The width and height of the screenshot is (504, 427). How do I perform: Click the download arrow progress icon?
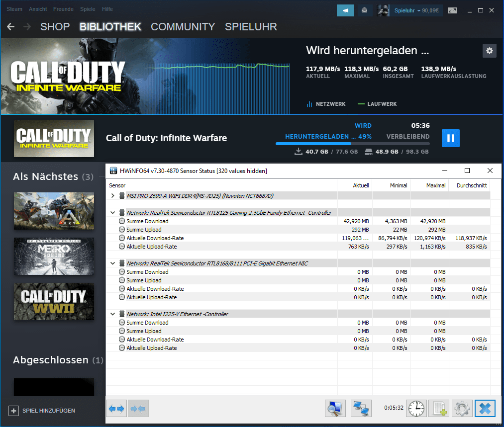(299, 152)
